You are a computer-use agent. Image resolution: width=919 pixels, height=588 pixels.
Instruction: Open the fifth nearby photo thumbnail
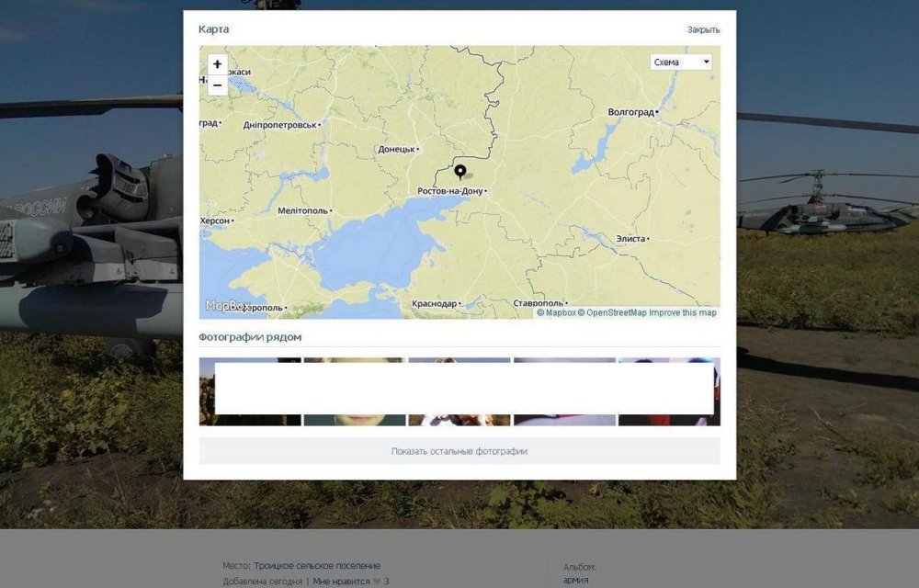[x=669, y=391]
